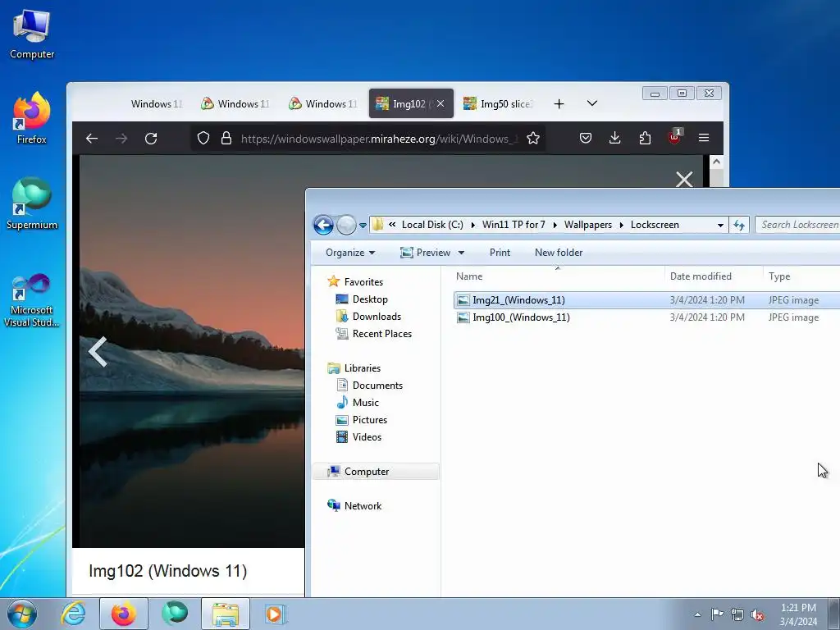Click Wallpapers in the breadcrumb path
This screenshot has width=840, height=630.
pos(587,225)
